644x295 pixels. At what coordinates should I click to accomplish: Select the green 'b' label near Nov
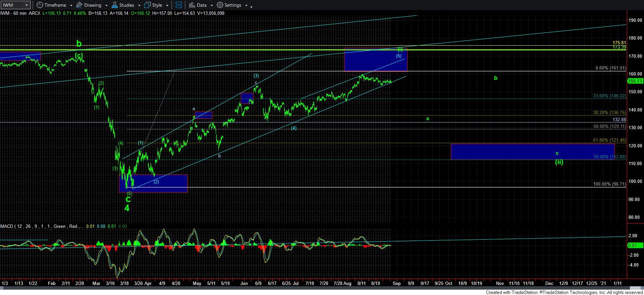coord(496,78)
